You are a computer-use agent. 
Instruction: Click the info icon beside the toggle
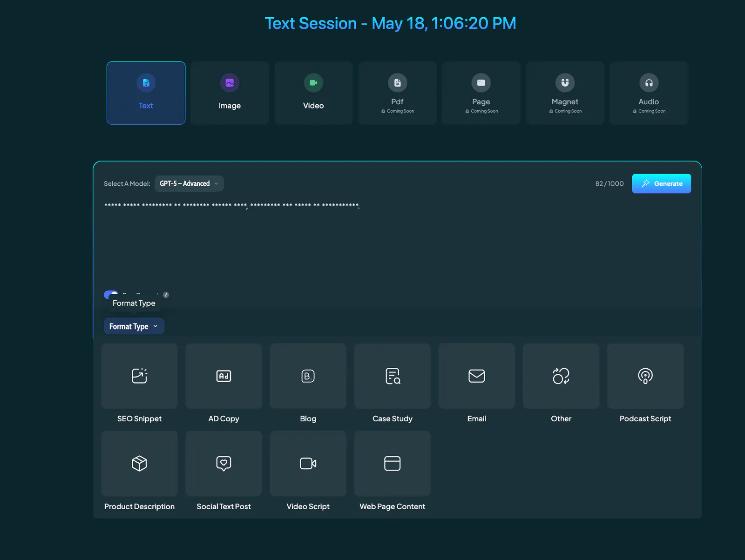166,295
